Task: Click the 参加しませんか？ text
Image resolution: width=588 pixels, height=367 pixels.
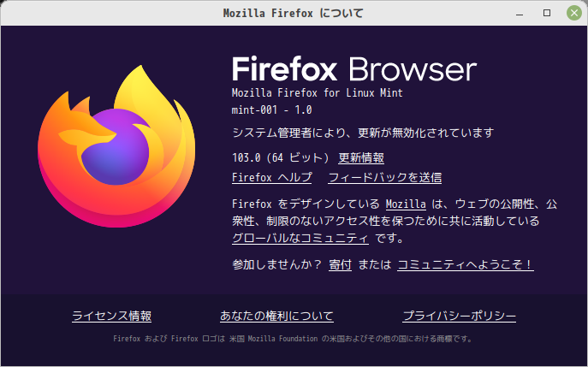Action: coord(277,264)
